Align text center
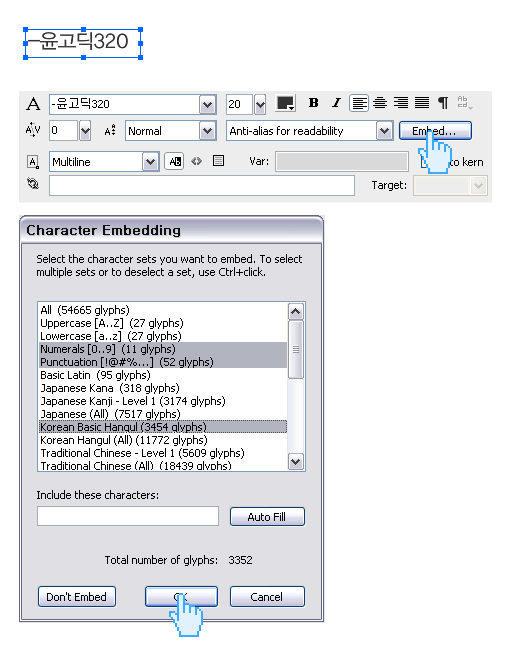Viewport: 514px width, 667px height. click(x=380, y=103)
